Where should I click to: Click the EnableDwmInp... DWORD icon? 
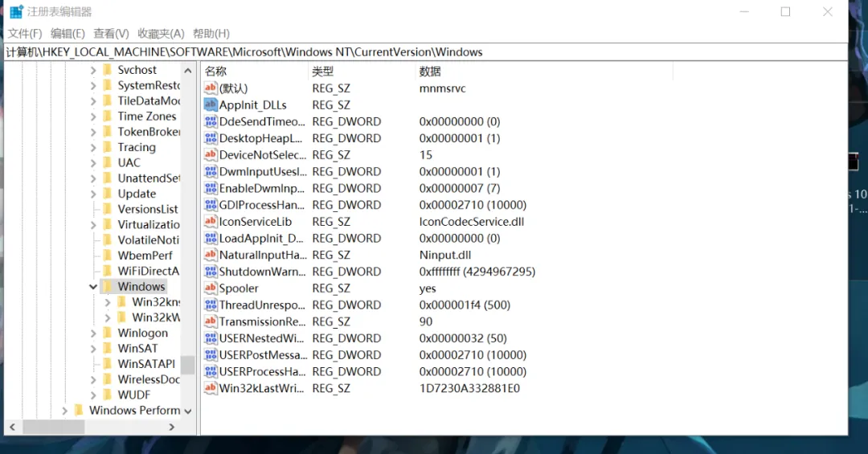[211, 188]
